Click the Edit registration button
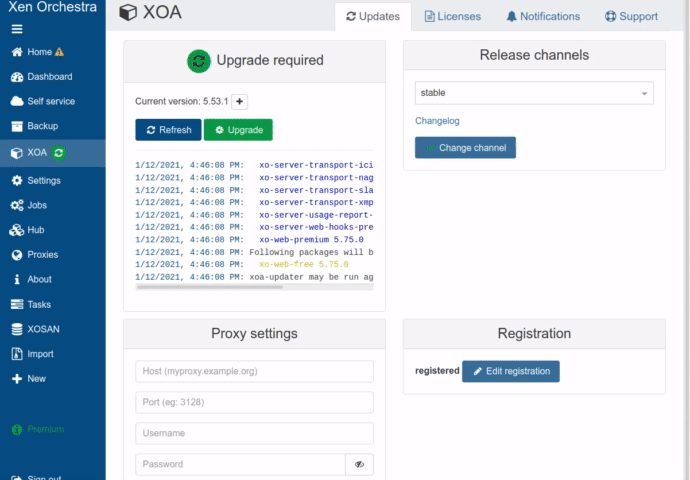The width and height of the screenshot is (690, 480). [510, 371]
